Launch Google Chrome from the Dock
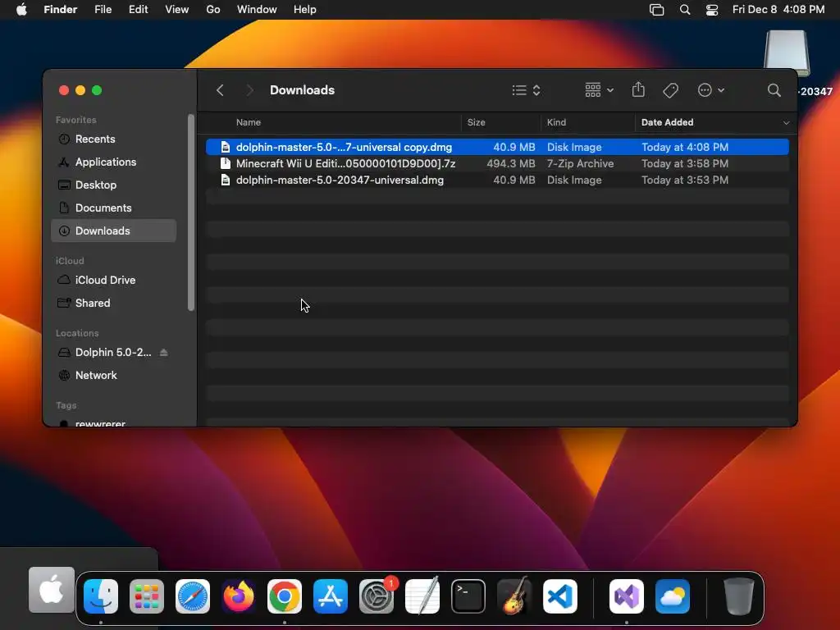840x630 pixels. pyautogui.click(x=285, y=596)
